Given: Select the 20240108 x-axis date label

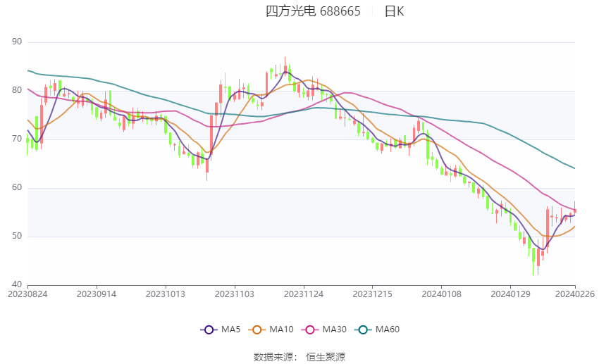Looking at the screenshot, I should coord(442,294).
